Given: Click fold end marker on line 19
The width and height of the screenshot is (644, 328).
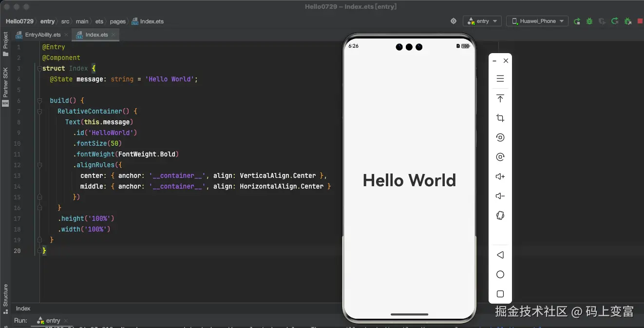Looking at the screenshot, I should 39,240.
